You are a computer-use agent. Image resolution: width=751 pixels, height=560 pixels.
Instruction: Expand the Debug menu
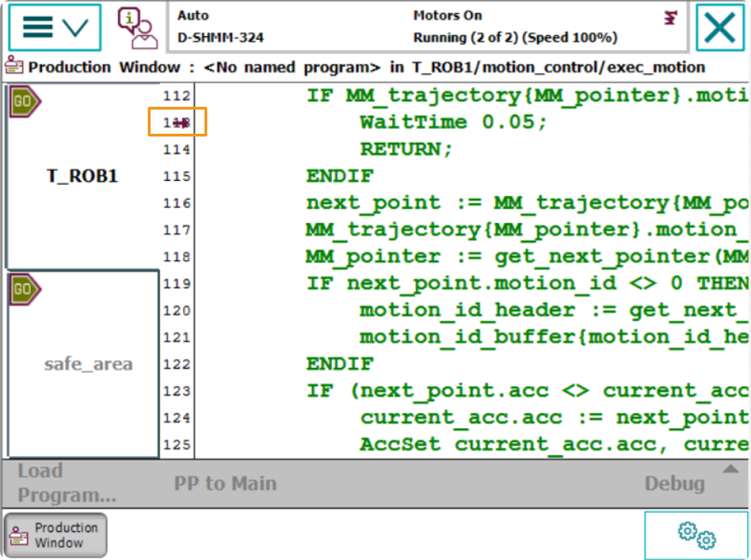pos(675,484)
